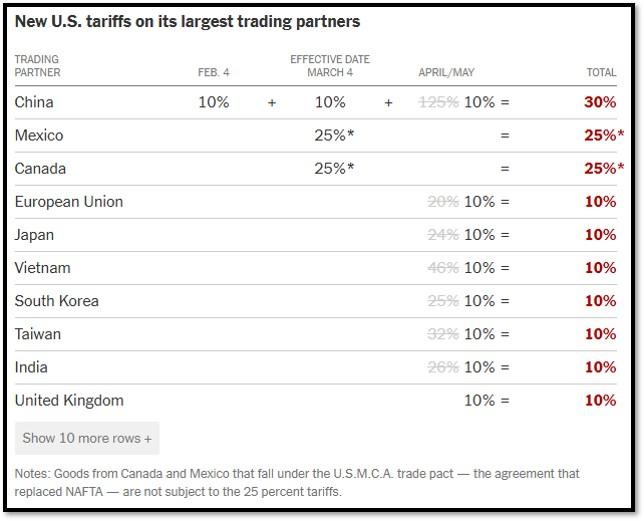Click the European Union row label
This screenshot has height=521, width=644.
pos(69,202)
